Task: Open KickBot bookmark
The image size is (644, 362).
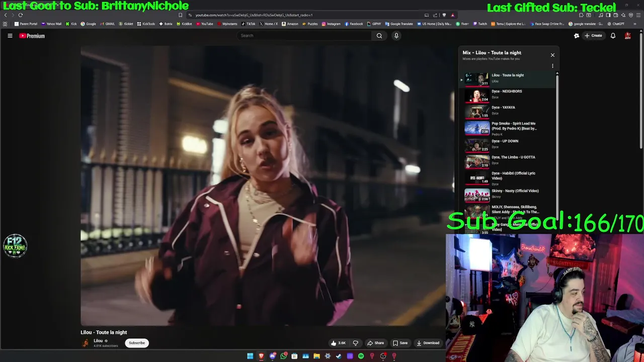Action: click(x=184, y=24)
